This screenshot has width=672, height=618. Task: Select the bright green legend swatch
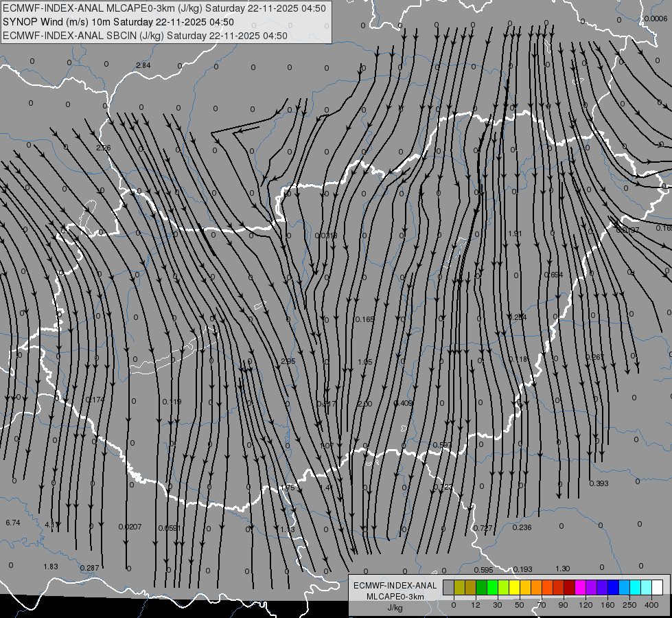[x=492, y=587]
